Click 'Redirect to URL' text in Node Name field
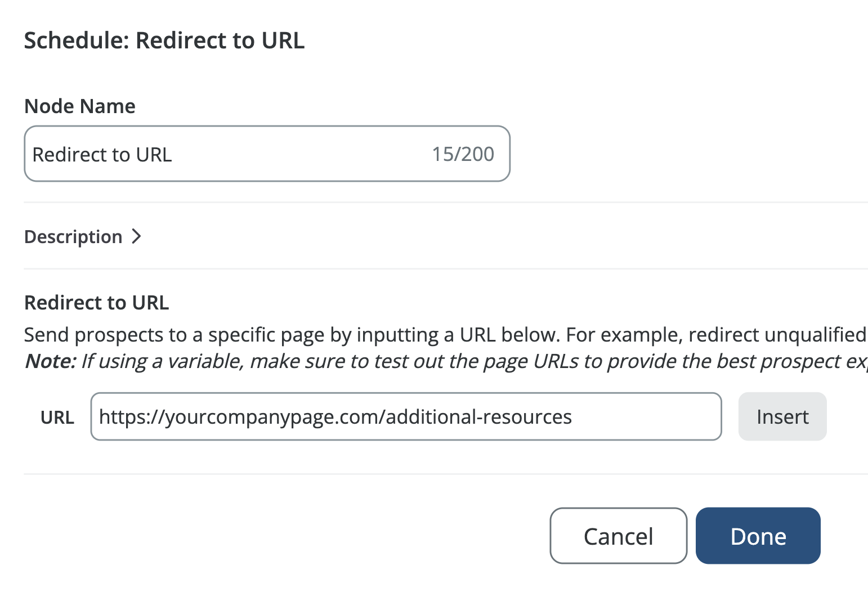 click(102, 154)
